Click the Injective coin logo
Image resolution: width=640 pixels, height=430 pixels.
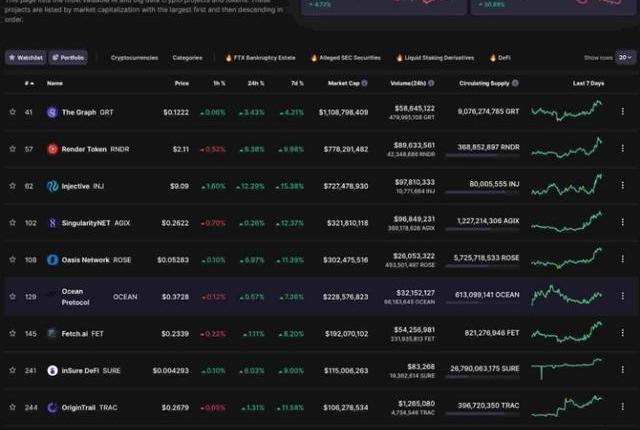tap(53, 186)
